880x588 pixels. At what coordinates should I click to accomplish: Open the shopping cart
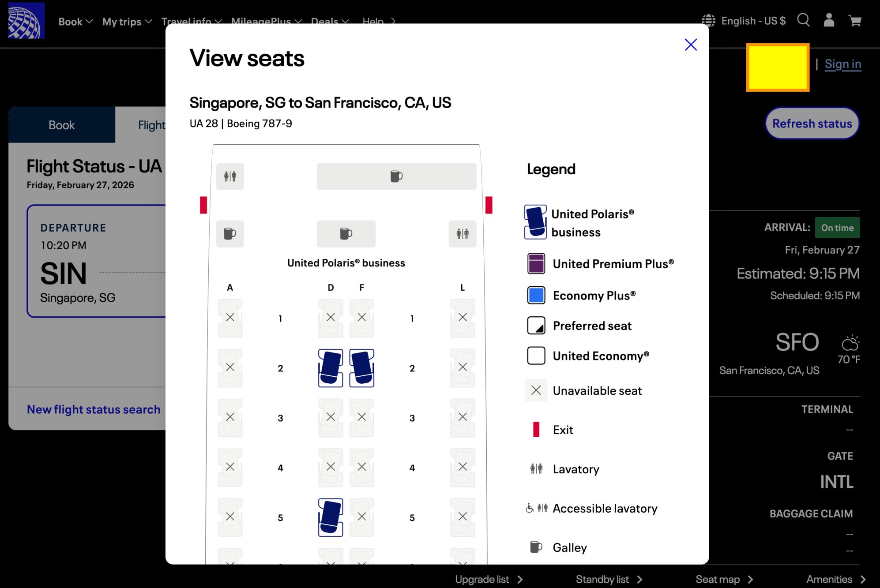coord(855,21)
